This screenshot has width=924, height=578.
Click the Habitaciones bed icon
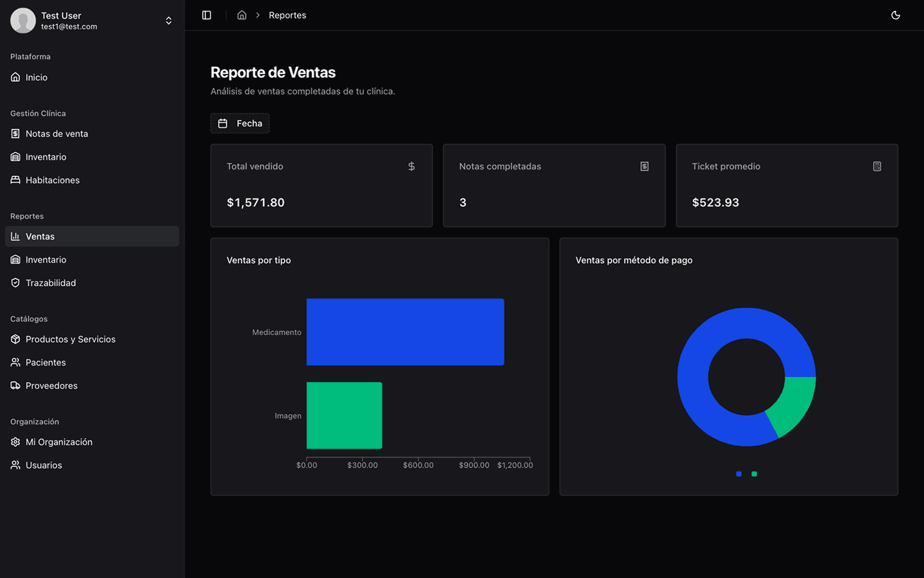[x=15, y=180]
